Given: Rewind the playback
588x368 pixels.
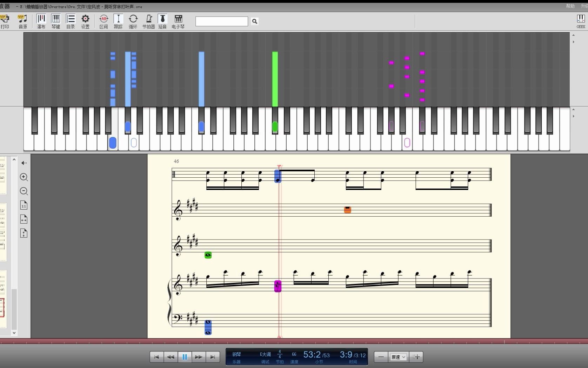Looking at the screenshot, I should coord(171,357).
